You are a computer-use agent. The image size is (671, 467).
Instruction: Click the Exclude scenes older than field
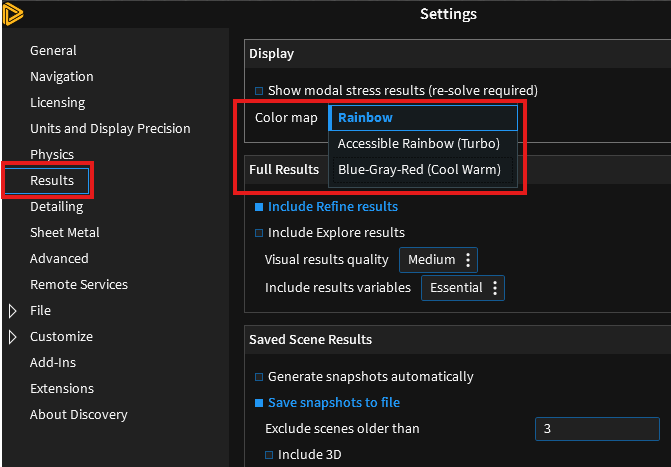pyautogui.click(x=596, y=429)
